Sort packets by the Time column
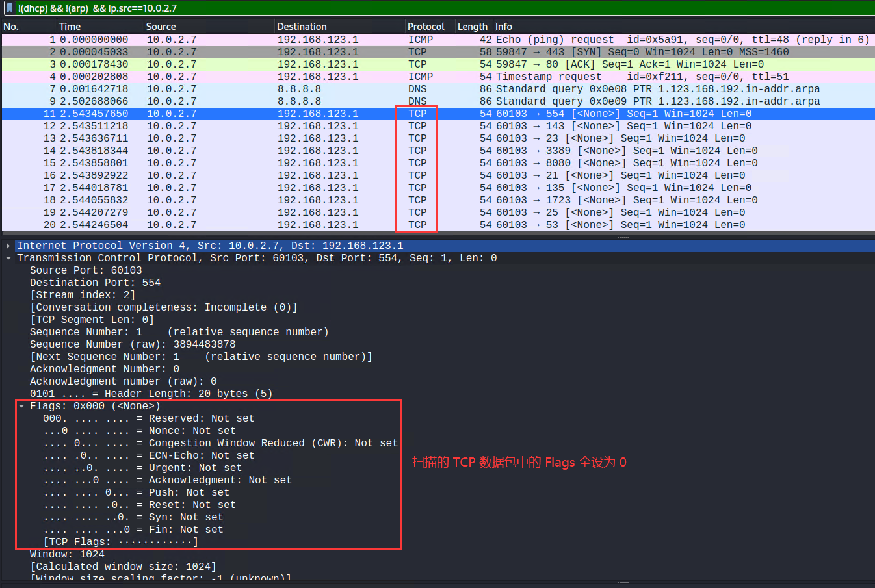The height and width of the screenshot is (588, 875). click(x=99, y=27)
